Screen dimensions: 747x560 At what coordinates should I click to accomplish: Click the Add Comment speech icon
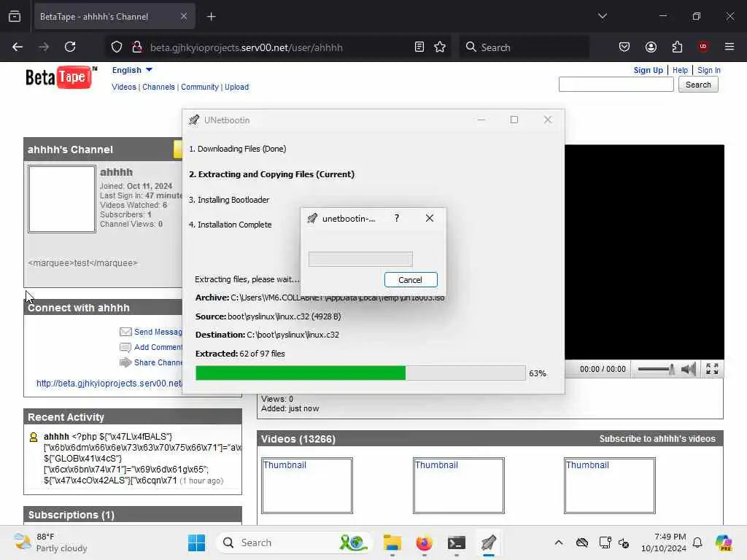125,347
